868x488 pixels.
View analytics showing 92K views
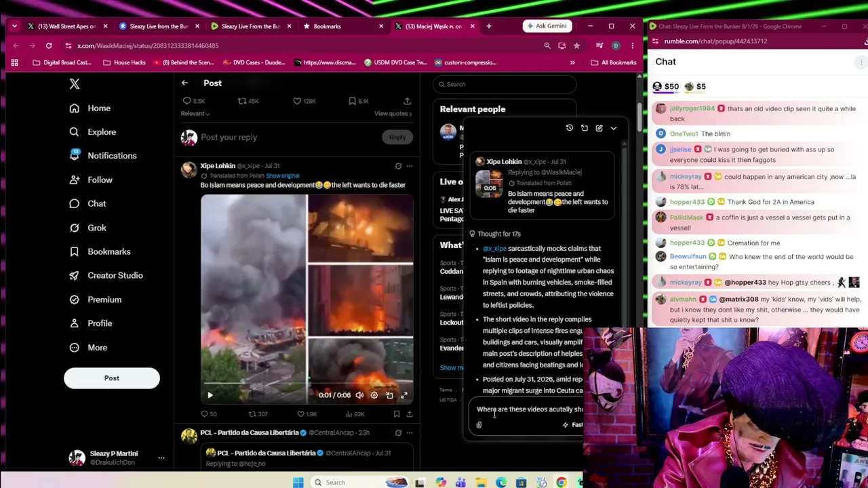(x=355, y=414)
